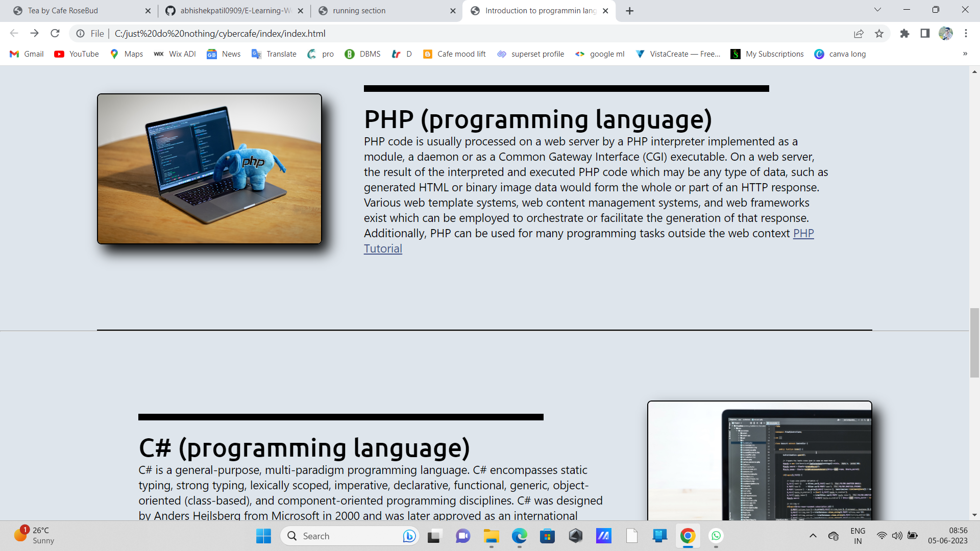Click the site info icon before the URL
Screen dimensions: 980x551
click(81, 34)
